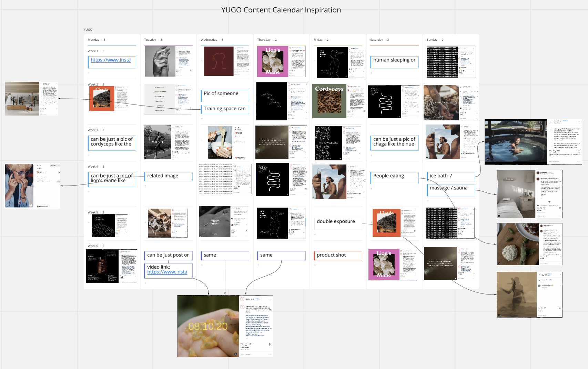Select the 'product shot' card
Viewport: 588px width, 369px height.
click(x=338, y=256)
